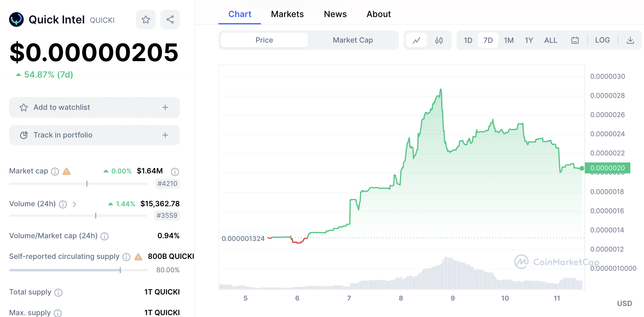Click the 0.94% volume ratio value

pyautogui.click(x=169, y=236)
